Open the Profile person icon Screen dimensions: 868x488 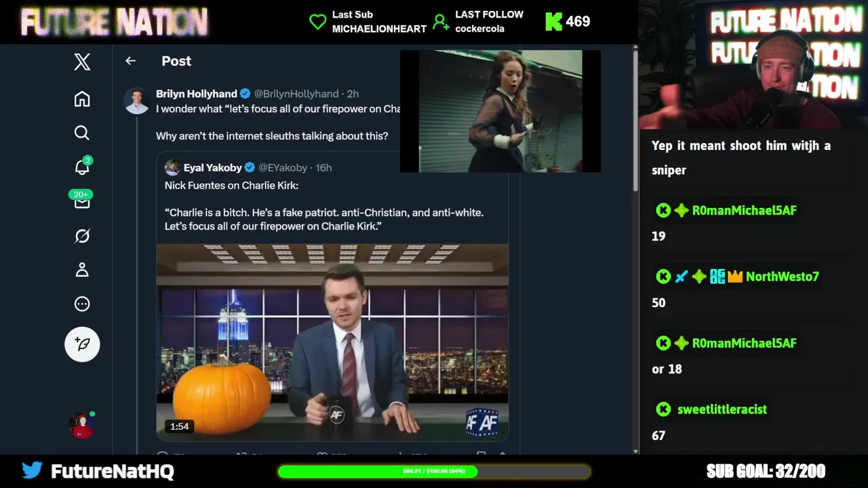click(82, 270)
